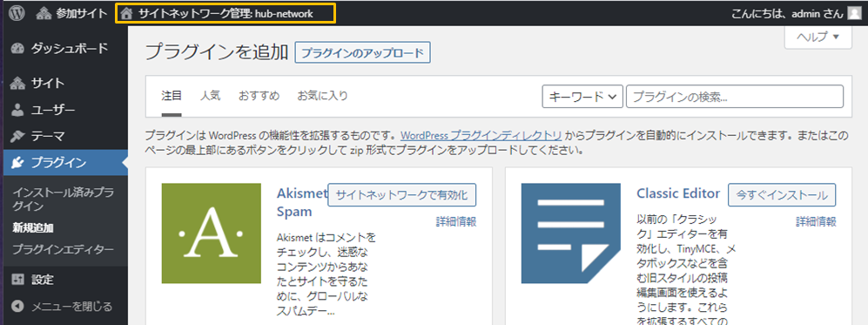868x325 pixels.
Task: Open インストール済みプラグイン submenu
Action: click(63, 200)
